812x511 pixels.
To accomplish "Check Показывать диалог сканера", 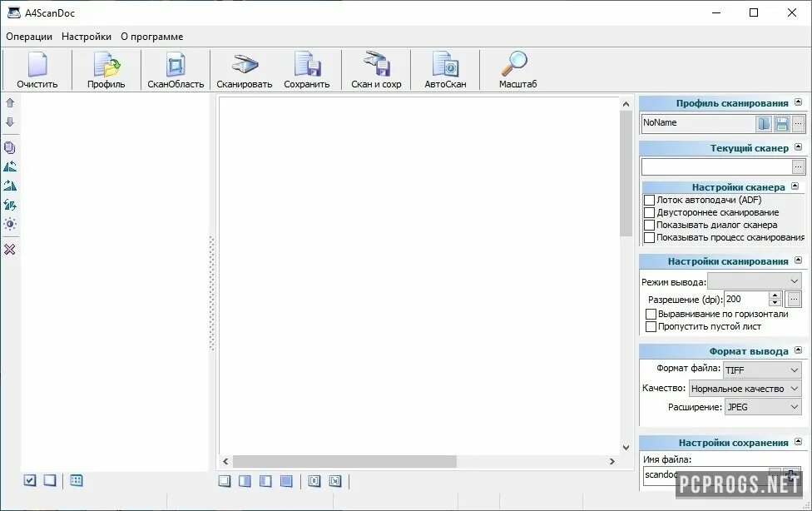I will (x=650, y=225).
